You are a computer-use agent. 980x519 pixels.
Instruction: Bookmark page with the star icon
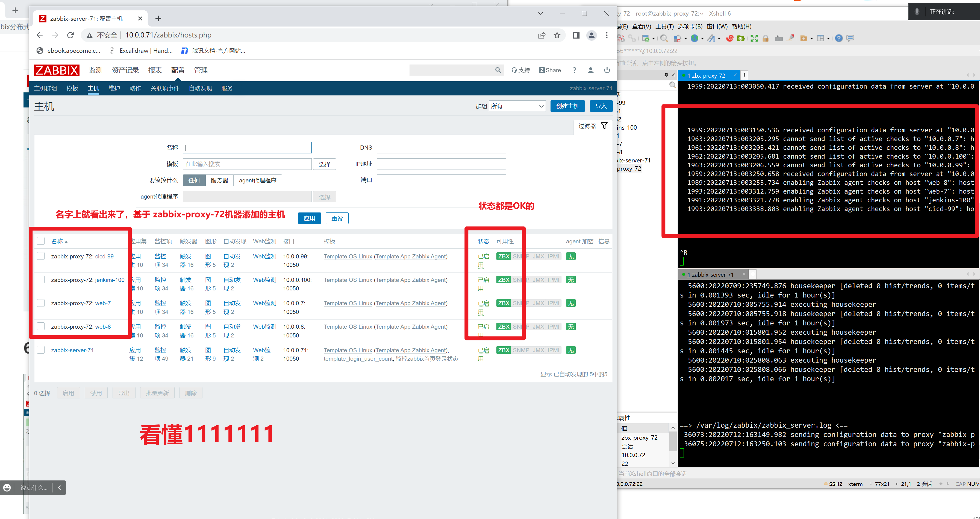557,35
